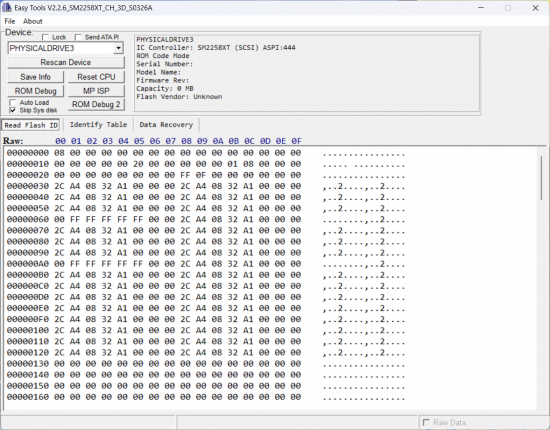Click the 0F column header
This screenshot has height=430, width=550.
click(296, 141)
